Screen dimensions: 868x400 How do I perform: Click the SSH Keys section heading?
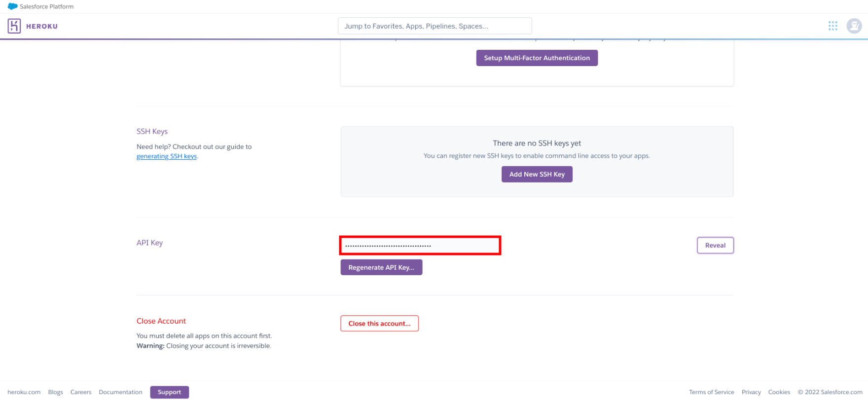(152, 131)
